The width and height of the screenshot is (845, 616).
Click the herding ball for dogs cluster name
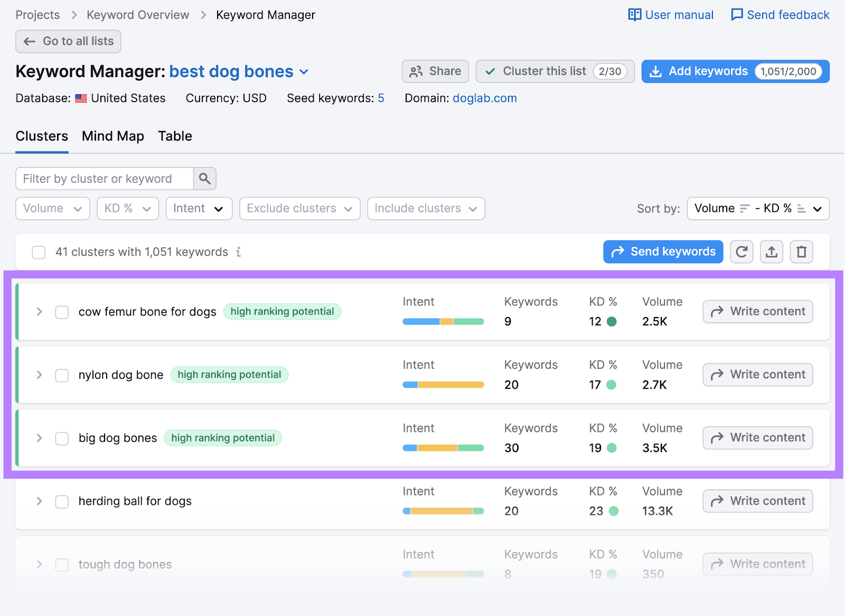click(135, 501)
